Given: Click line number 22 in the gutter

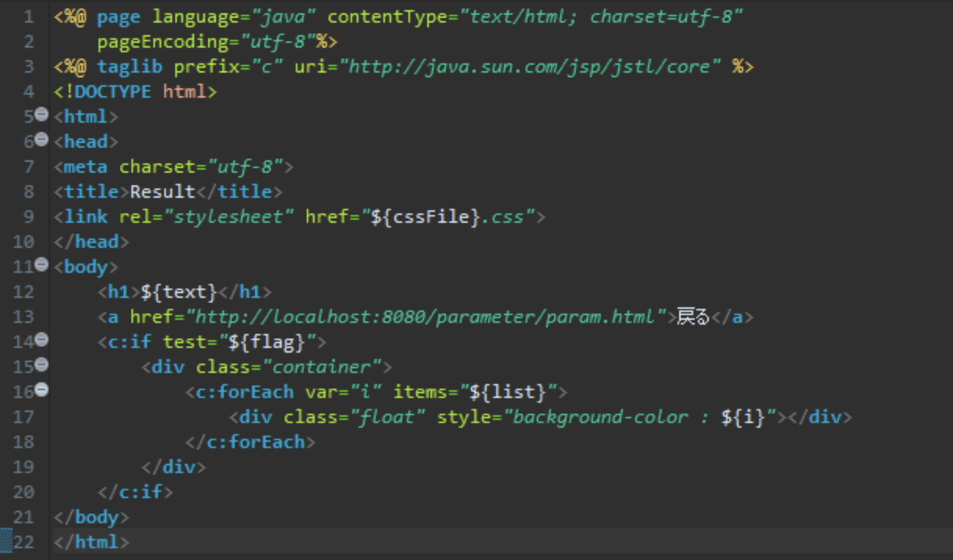Looking at the screenshot, I should 24,542.
